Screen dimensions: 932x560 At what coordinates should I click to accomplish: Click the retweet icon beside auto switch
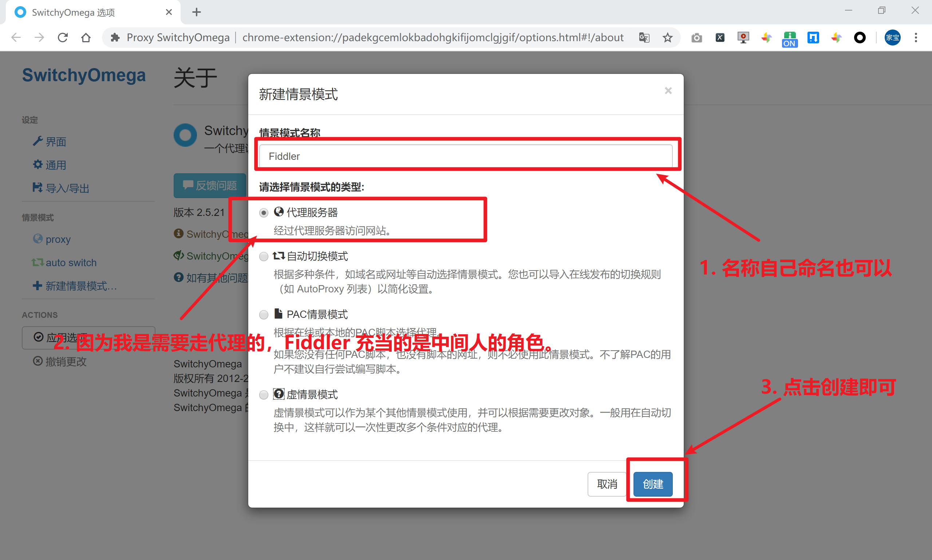point(37,262)
